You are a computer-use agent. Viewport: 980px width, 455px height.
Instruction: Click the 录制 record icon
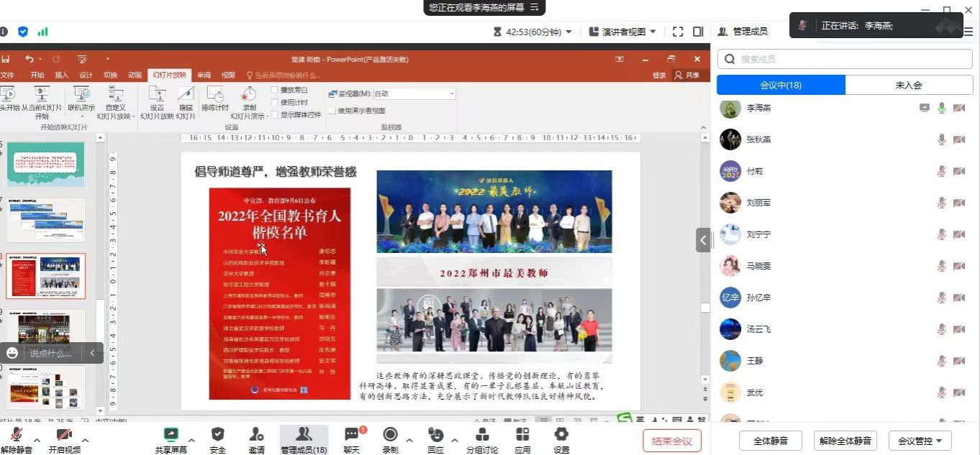[x=390, y=434]
